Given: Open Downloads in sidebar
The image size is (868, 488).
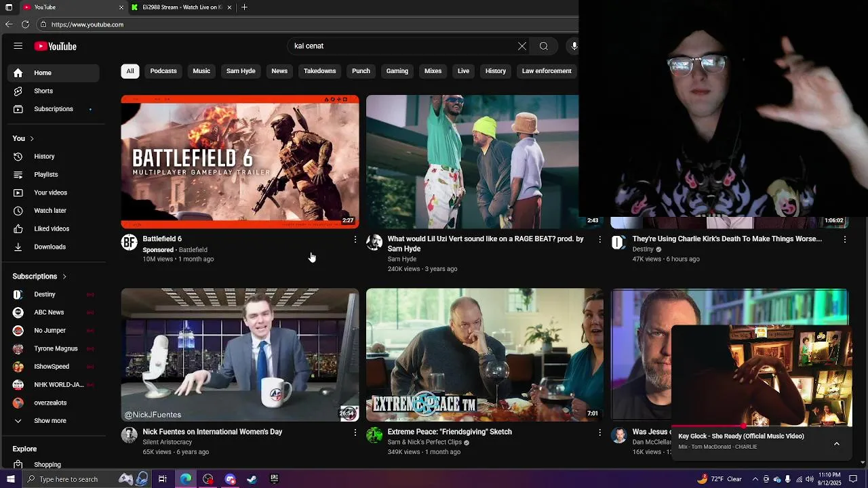Looking at the screenshot, I should pyautogui.click(x=54, y=247).
